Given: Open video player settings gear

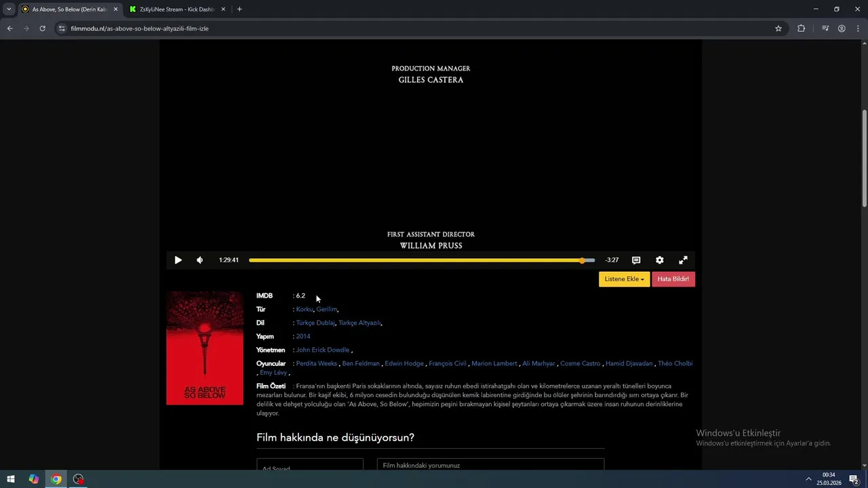Looking at the screenshot, I should (660, 260).
